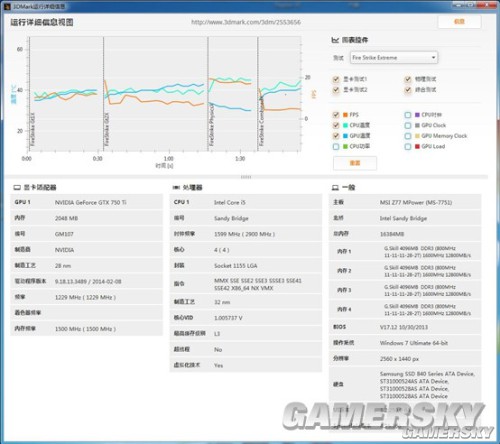Image resolution: width=500 pixels, height=444 pixels.
Task: Open the Fire Strike Extreme dropdown
Action: 394,58
